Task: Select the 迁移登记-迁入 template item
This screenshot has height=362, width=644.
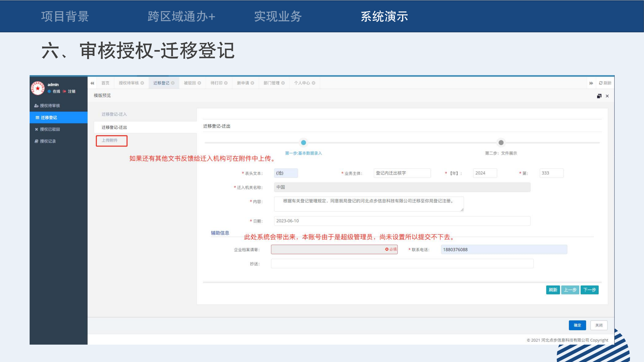Action: [114, 114]
